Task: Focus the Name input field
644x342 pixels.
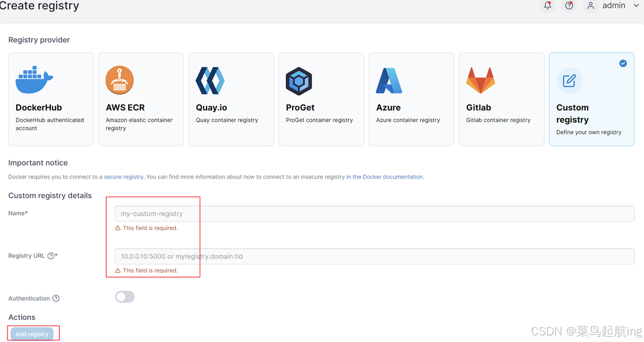Action: point(374,213)
